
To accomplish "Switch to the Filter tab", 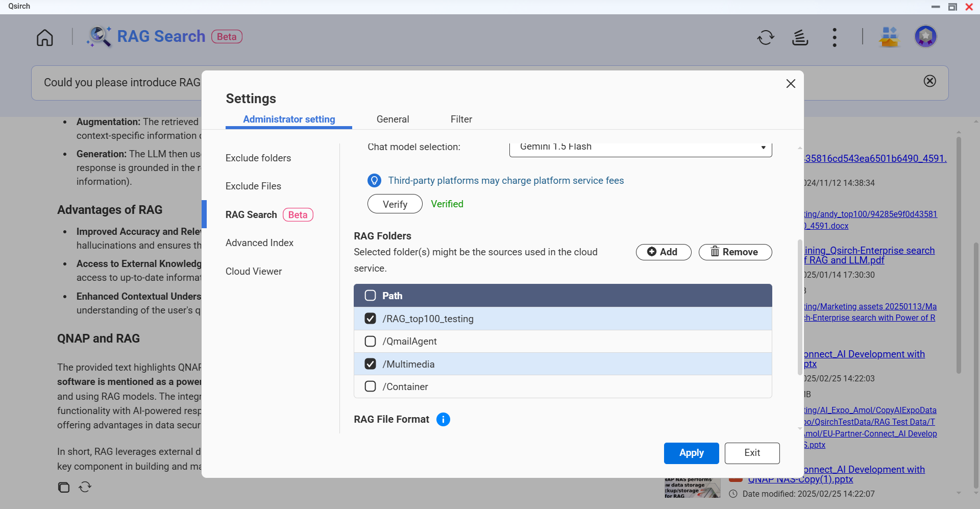I will pos(461,119).
